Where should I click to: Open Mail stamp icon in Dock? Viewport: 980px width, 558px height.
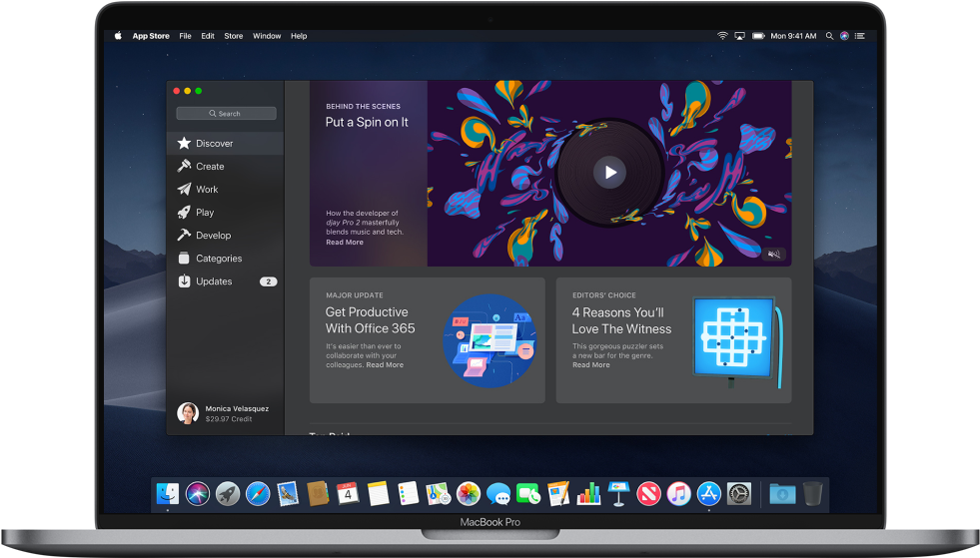(x=288, y=494)
